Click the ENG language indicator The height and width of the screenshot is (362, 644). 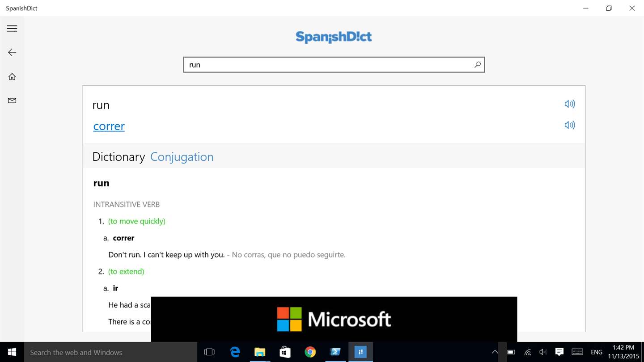(597, 352)
